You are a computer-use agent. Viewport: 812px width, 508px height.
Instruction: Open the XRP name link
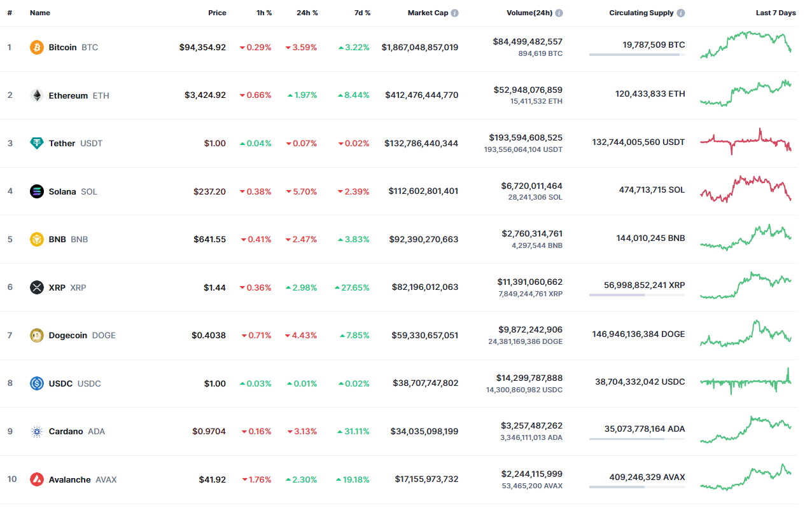pyautogui.click(x=67, y=287)
